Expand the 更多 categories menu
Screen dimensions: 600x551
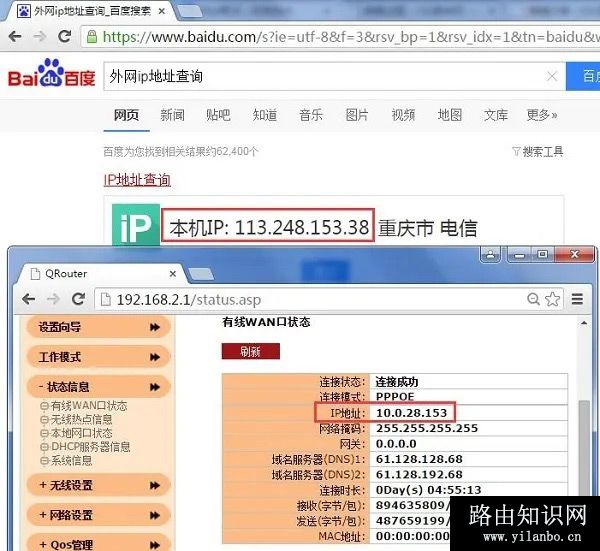tap(542, 115)
